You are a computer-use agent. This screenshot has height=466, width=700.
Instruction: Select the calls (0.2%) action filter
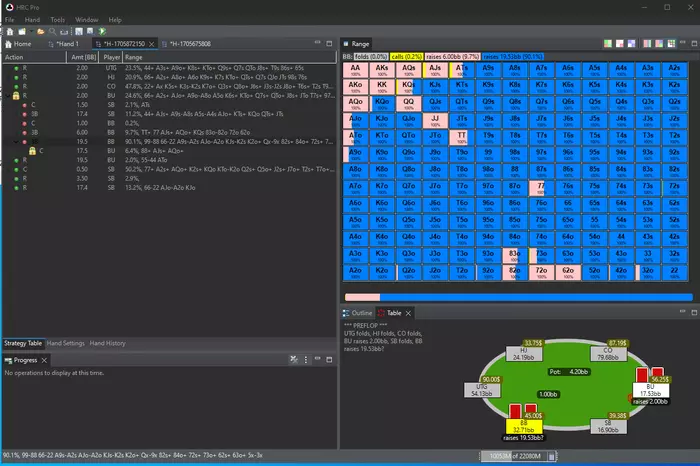coord(406,57)
